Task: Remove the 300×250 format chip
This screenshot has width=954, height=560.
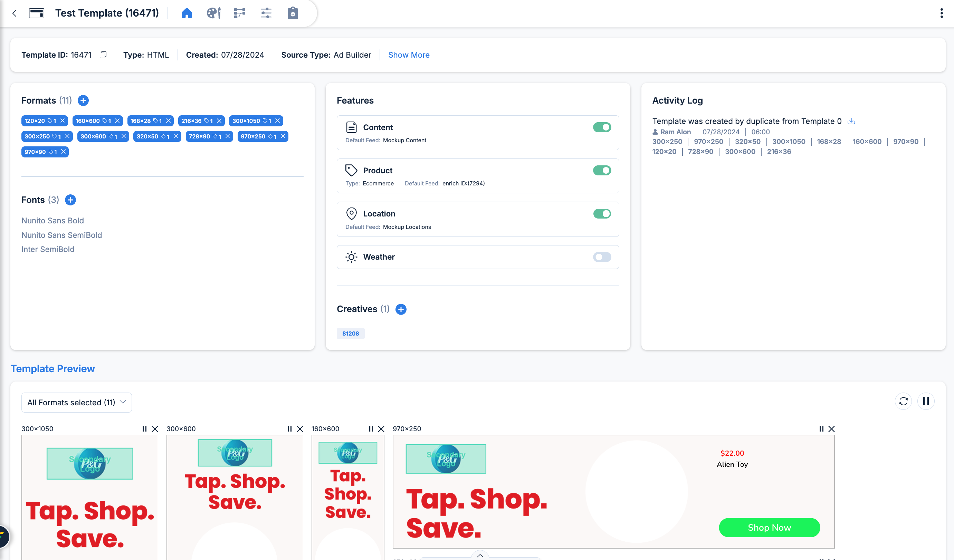Action: point(67,136)
